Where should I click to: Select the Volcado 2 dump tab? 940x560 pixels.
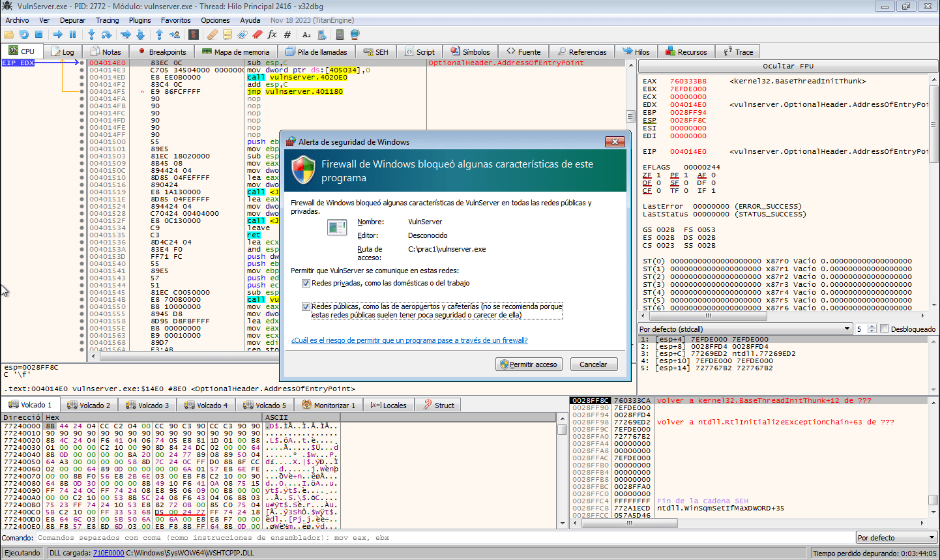click(x=89, y=405)
